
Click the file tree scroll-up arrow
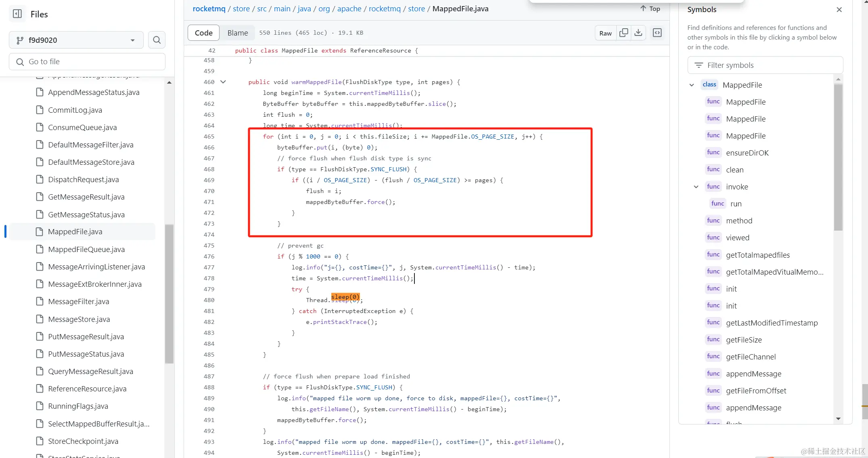(x=169, y=82)
